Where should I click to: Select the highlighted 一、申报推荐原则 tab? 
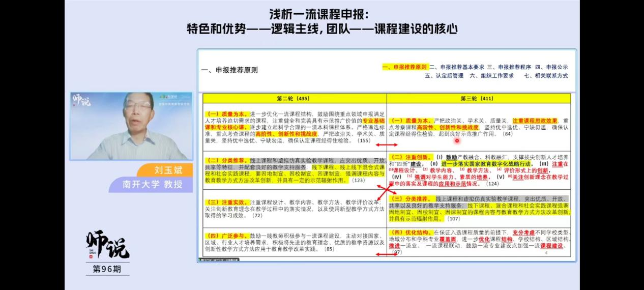click(x=404, y=67)
